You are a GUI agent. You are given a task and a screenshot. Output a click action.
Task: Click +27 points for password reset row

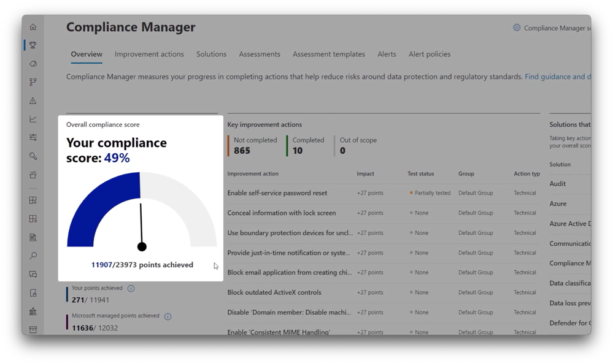pos(370,193)
